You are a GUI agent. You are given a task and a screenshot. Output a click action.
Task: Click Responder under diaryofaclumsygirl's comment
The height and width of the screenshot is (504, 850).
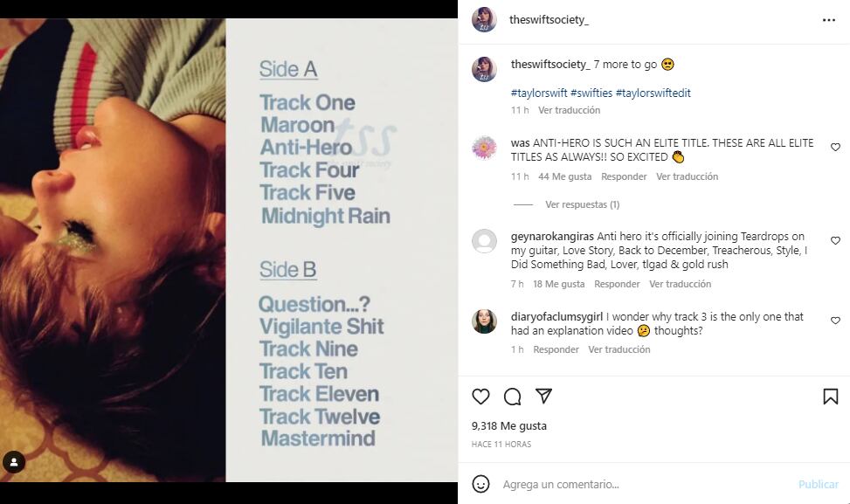556,349
